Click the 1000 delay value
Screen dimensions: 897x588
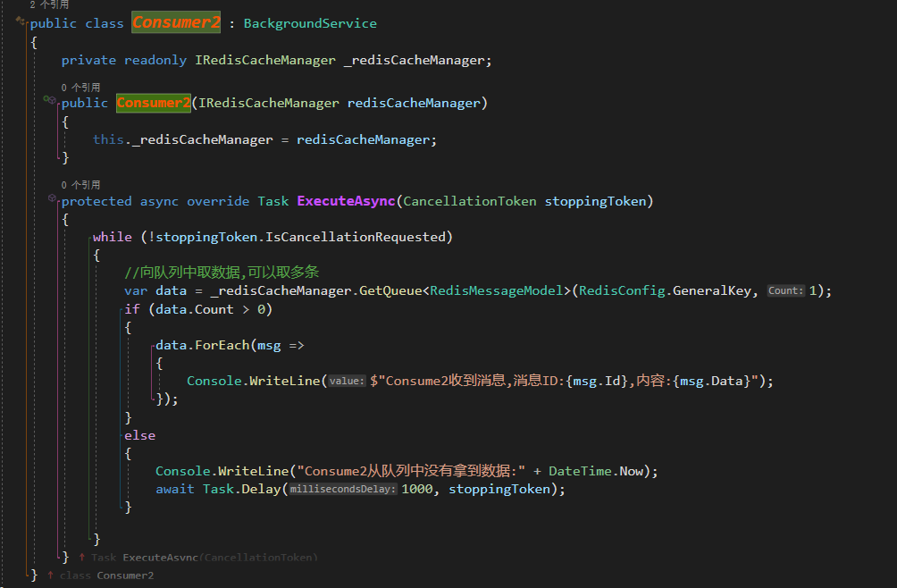416,489
